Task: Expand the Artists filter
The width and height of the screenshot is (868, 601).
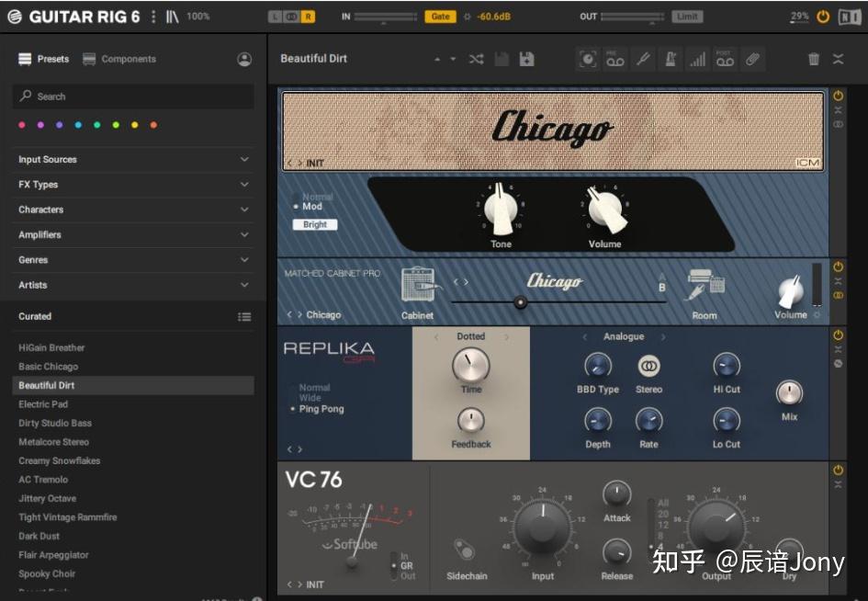Action: 133,285
